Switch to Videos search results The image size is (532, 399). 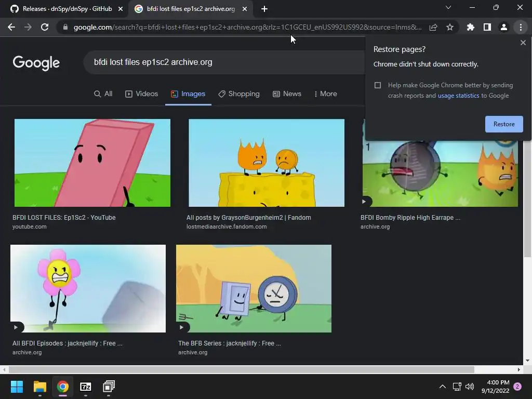[142, 94]
